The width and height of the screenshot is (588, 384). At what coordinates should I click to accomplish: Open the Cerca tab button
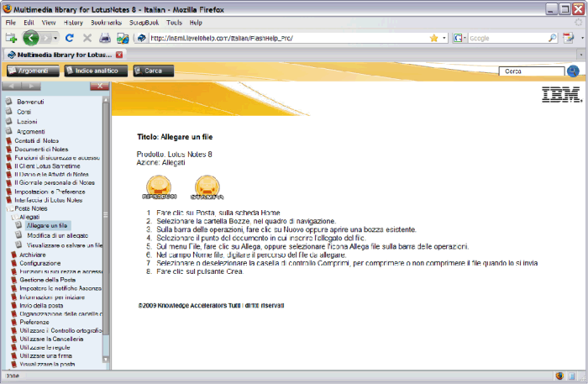pos(154,71)
